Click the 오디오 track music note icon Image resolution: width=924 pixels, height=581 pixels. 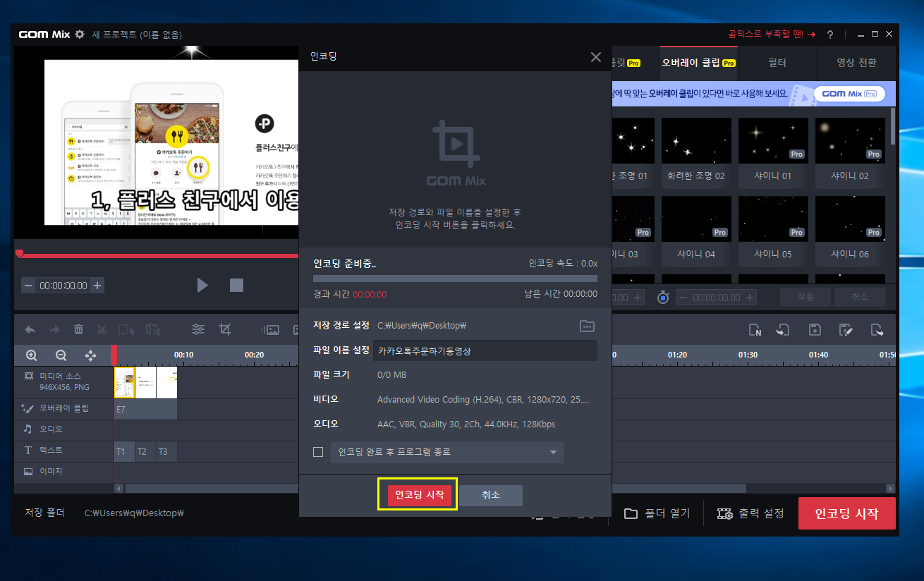pos(28,429)
